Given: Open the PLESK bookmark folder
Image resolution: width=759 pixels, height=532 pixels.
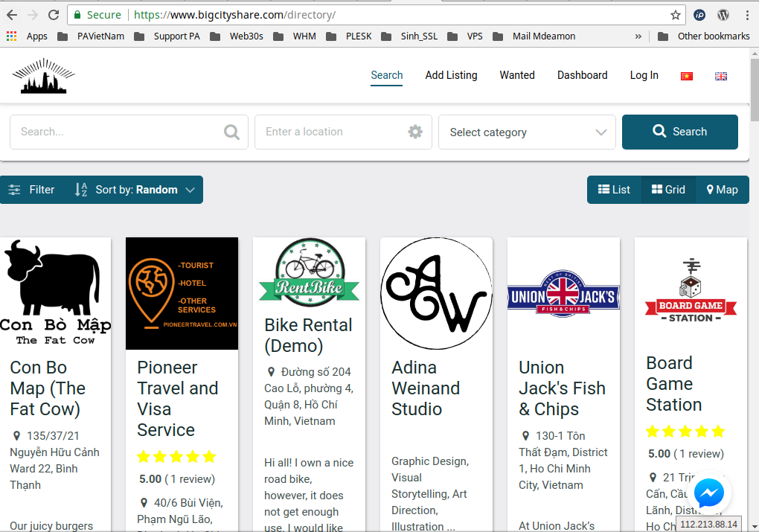Looking at the screenshot, I should click(348, 36).
